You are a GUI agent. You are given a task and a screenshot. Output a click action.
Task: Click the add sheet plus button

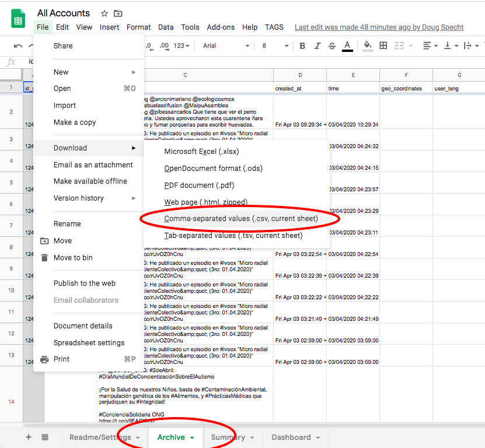click(x=29, y=437)
